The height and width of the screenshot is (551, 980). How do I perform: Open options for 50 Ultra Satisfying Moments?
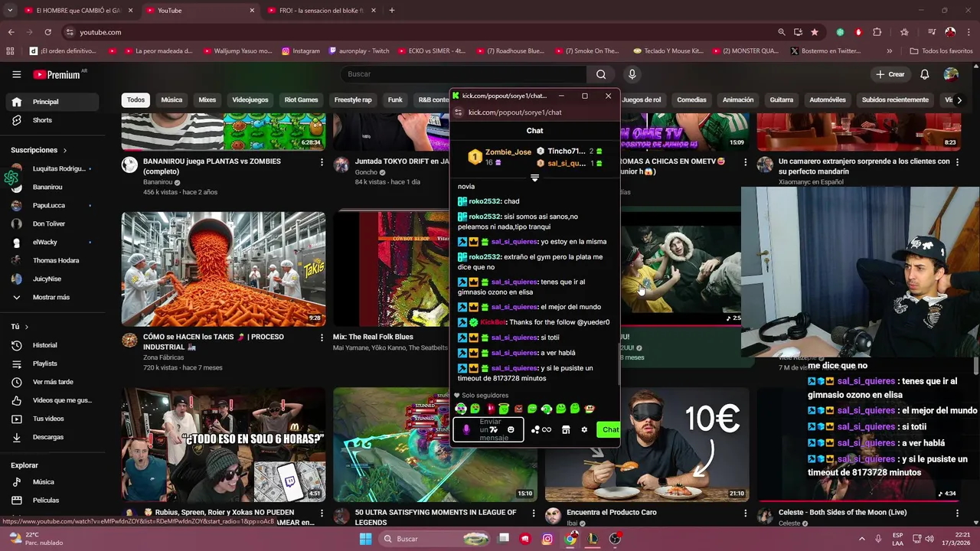(534, 513)
